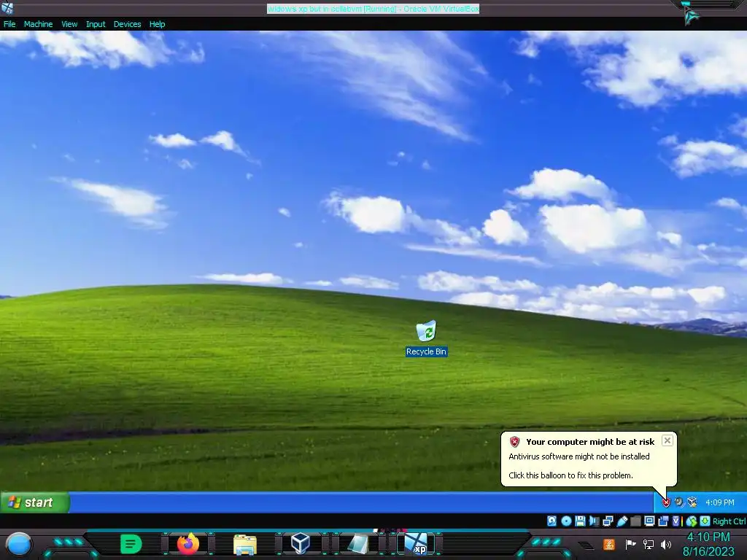Click the guest volume speaker tray icon

(x=679, y=502)
